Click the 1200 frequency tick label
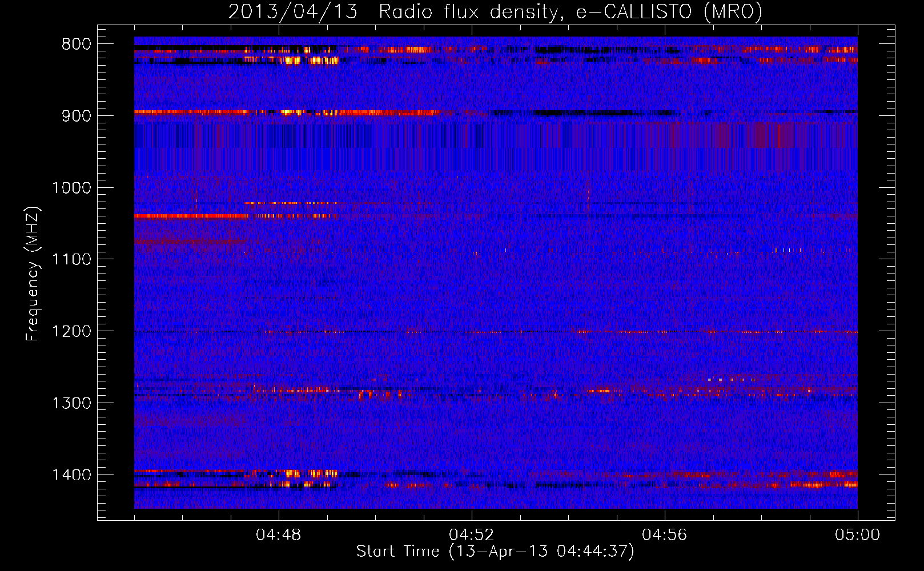This screenshot has width=924, height=571. [x=71, y=332]
